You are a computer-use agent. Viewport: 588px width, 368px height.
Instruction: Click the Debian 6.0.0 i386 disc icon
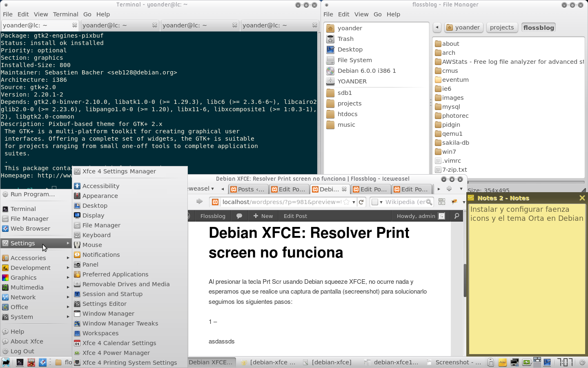pyautogui.click(x=330, y=71)
